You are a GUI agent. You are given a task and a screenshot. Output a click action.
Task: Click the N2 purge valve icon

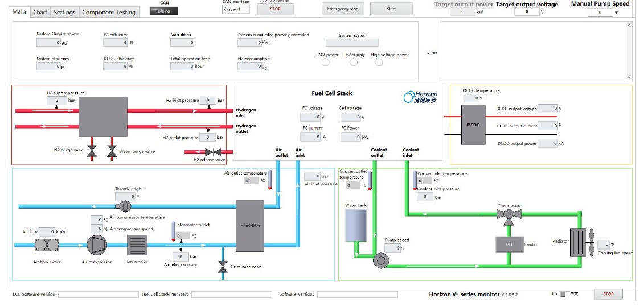coord(92,152)
